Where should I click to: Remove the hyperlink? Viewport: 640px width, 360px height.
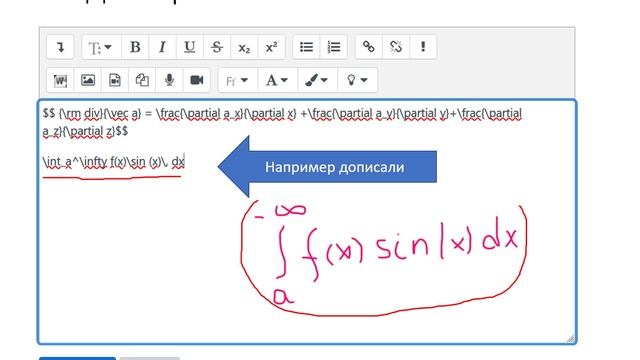(396, 47)
